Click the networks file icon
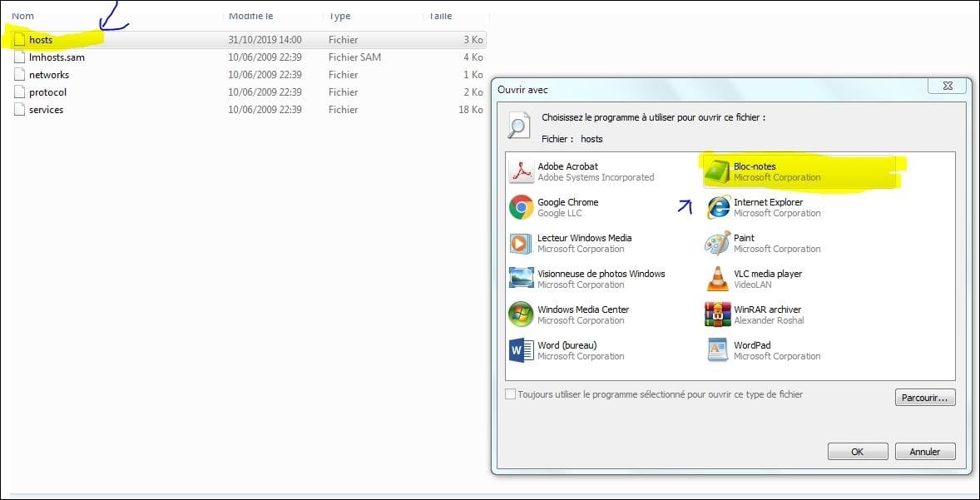980x500 pixels. 19,74
